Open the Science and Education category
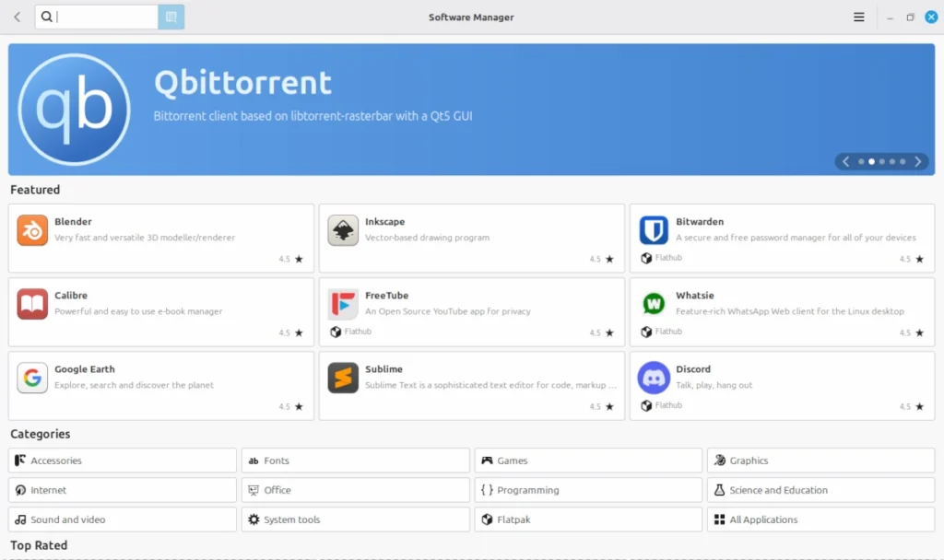 tap(821, 490)
